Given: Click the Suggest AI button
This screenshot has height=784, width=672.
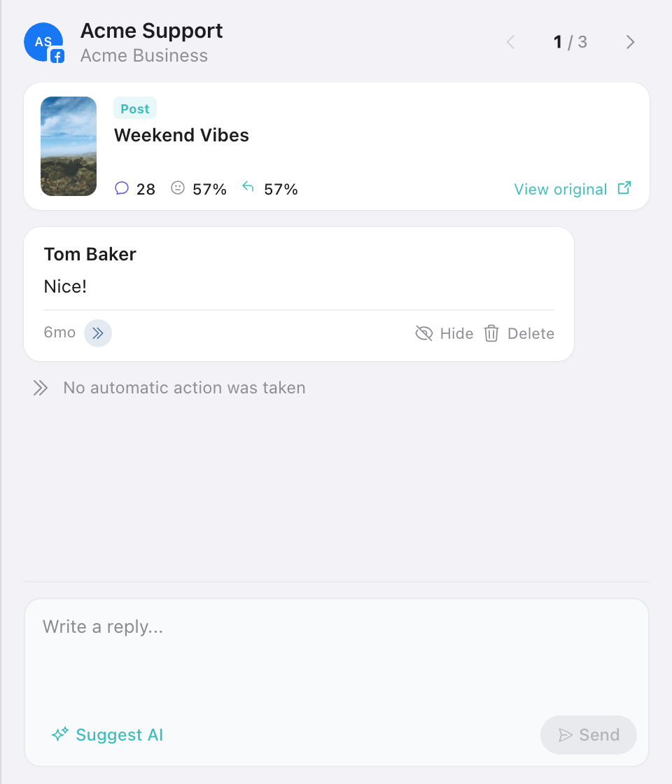Looking at the screenshot, I should pyautogui.click(x=108, y=734).
